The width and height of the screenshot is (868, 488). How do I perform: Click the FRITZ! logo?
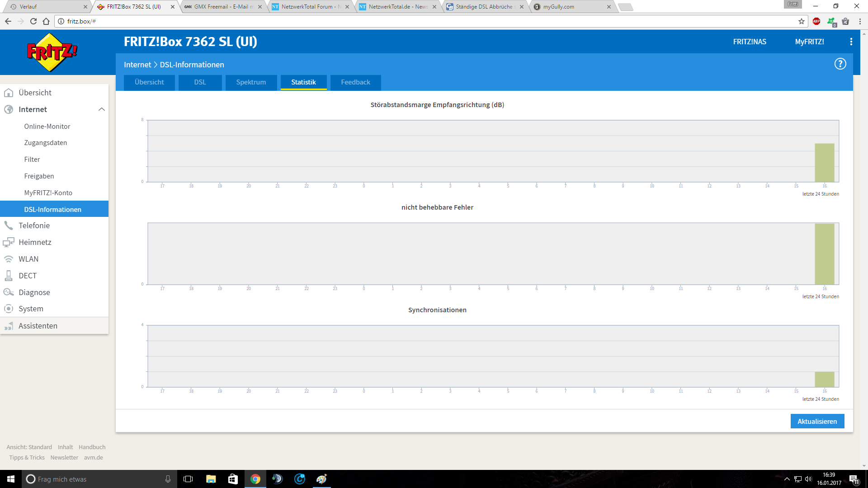(x=52, y=52)
